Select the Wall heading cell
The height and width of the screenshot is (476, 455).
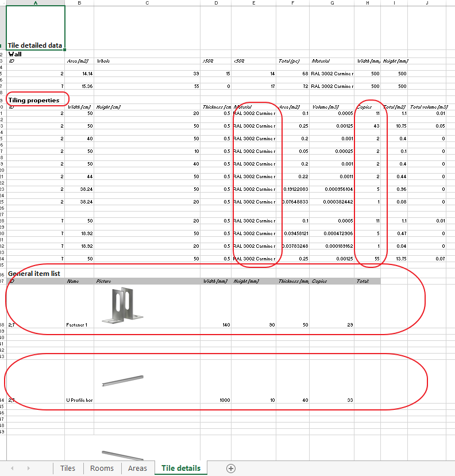tap(36, 54)
